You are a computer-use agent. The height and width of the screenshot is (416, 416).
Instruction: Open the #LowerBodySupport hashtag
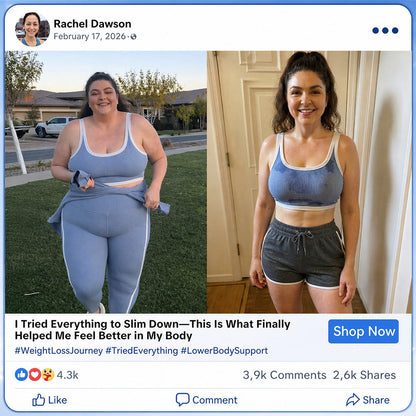[224, 351]
